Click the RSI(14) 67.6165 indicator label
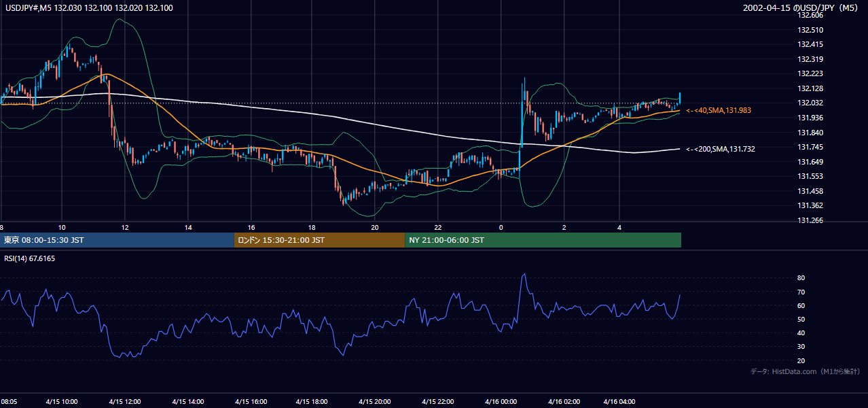 [x=29, y=258]
